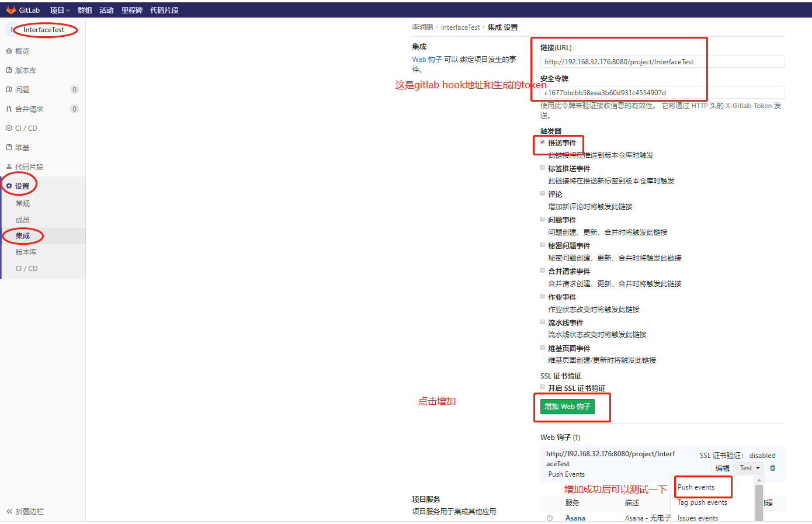Open the 集成 settings submenu item
This screenshot has width=812, height=524.
point(23,236)
